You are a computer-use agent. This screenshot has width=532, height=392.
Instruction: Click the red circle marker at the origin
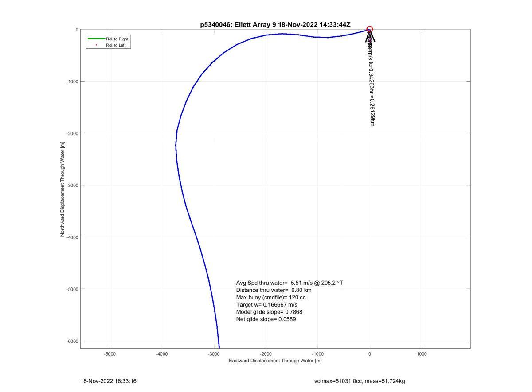[370, 30]
